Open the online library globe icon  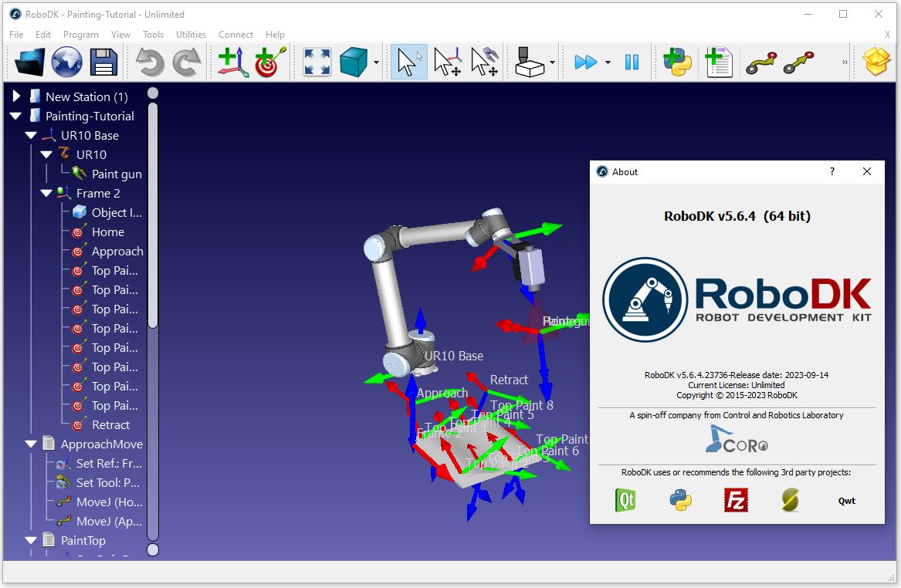pyautogui.click(x=66, y=62)
